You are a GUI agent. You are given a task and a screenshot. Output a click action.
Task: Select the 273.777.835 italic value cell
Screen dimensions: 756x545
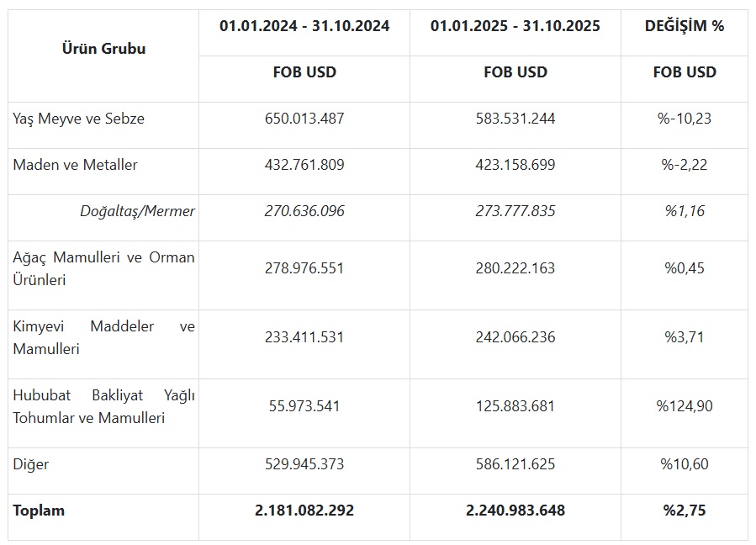click(x=515, y=211)
